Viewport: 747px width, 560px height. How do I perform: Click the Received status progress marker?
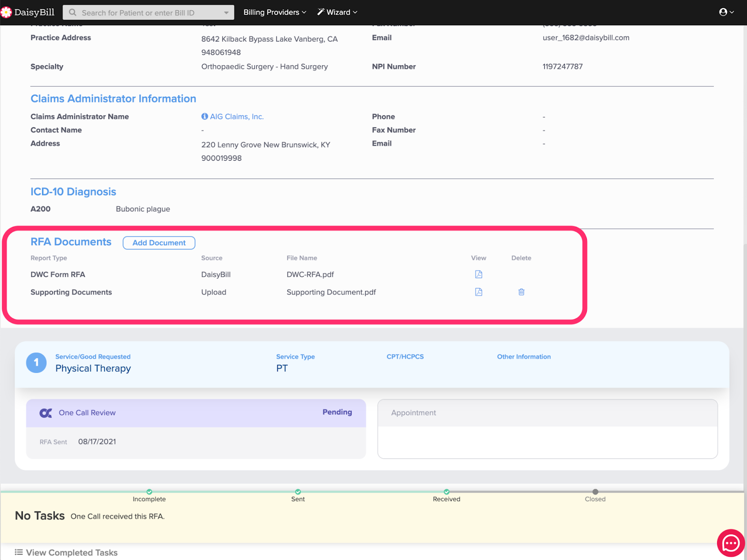click(x=447, y=492)
